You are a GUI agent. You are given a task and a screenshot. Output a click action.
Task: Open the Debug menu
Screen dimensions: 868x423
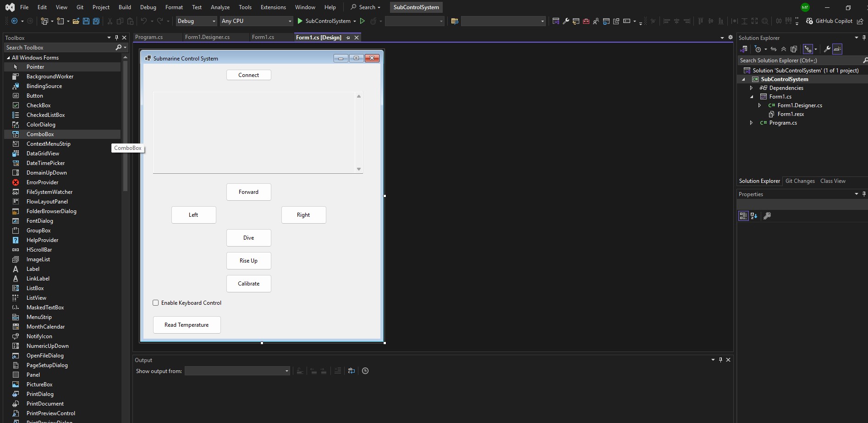[x=148, y=7]
